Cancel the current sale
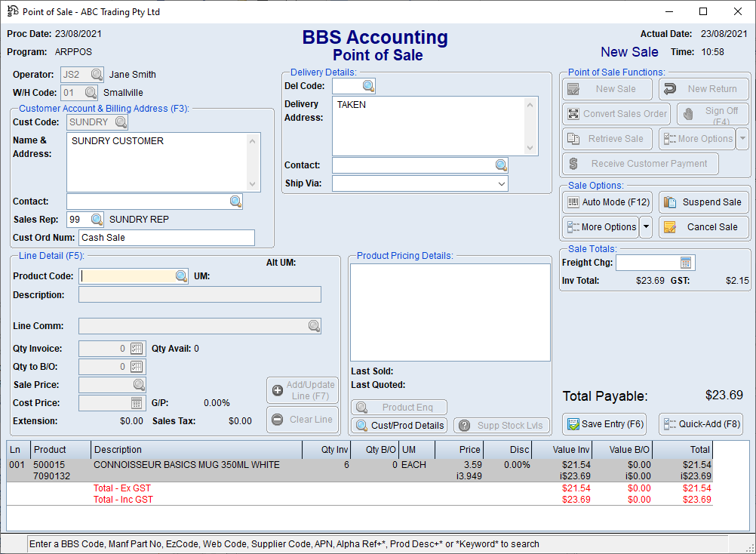Image resolution: width=756 pixels, height=554 pixels. click(x=703, y=227)
